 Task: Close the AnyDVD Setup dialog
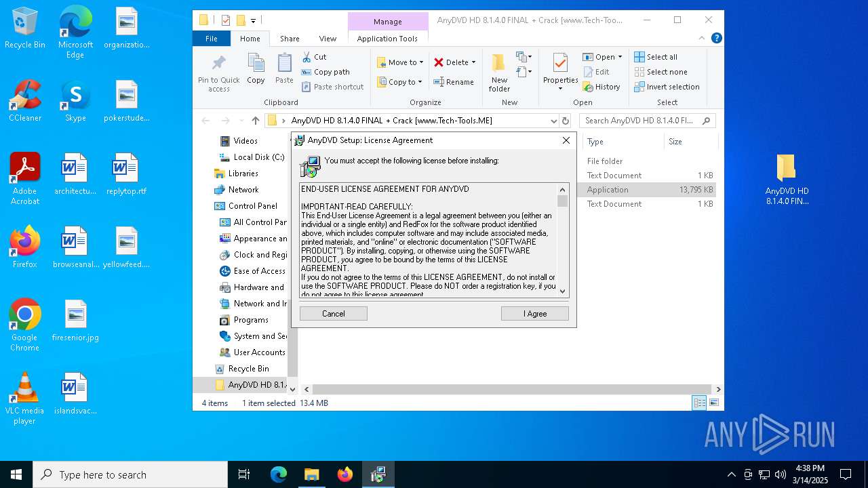click(566, 140)
